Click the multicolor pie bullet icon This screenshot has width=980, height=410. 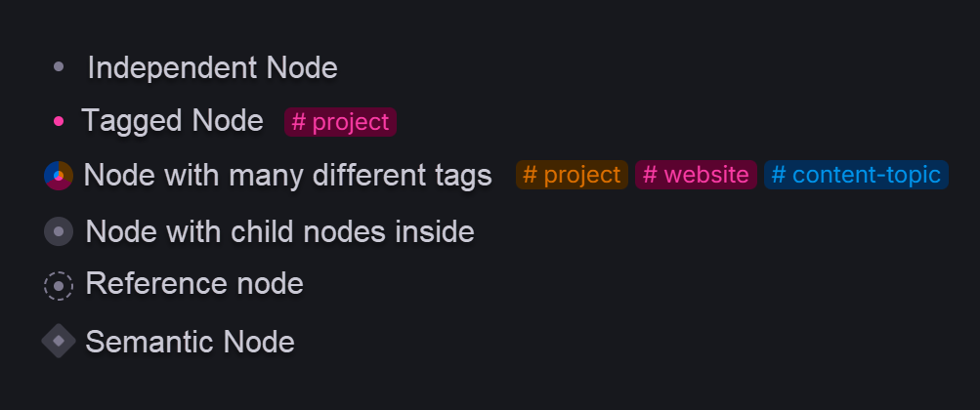(59, 176)
